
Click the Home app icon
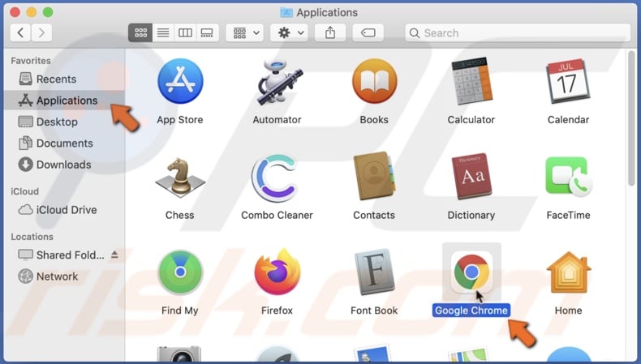(x=569, y=272)
